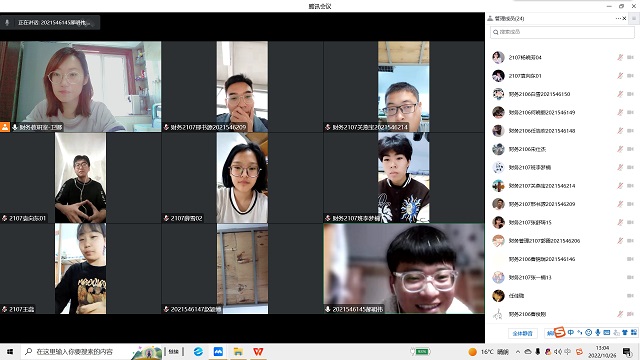Click the search members input field
640x360 pixels.
(x=562, y=32)
